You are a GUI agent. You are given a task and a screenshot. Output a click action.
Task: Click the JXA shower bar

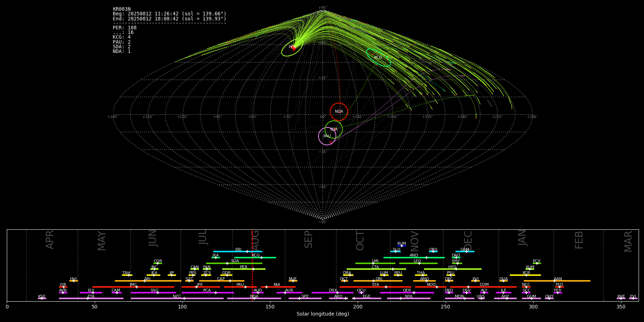point(215,258)
